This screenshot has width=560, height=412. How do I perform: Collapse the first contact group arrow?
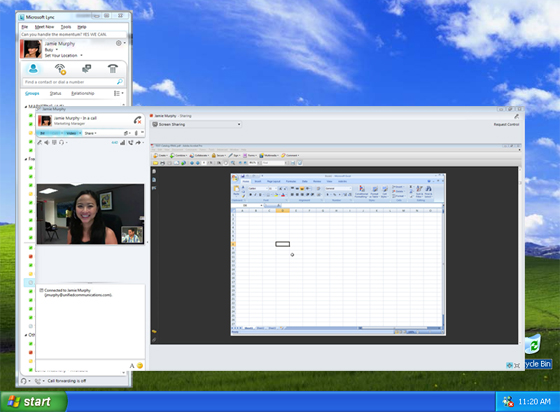[x=26, y=106]
